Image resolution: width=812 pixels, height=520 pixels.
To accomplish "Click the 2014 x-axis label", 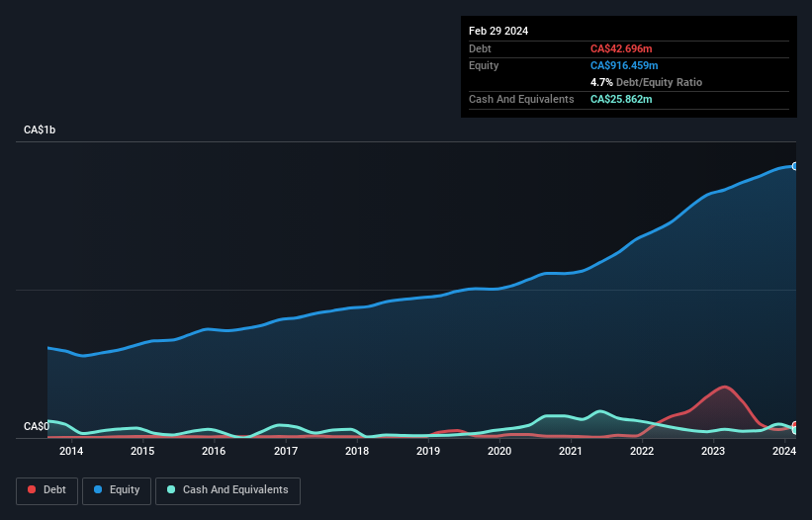I will click(x=71, y=451).
